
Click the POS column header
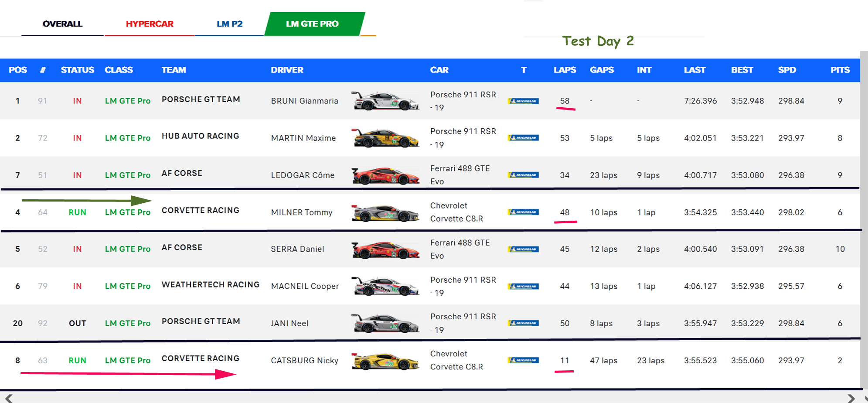[x=17, y=70]
